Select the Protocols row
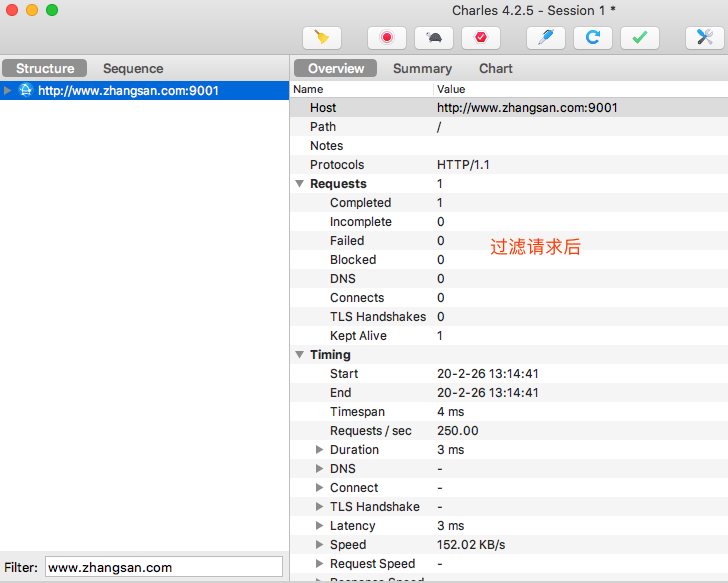Viewport: 728px width, 583px height. coord(509,165)
